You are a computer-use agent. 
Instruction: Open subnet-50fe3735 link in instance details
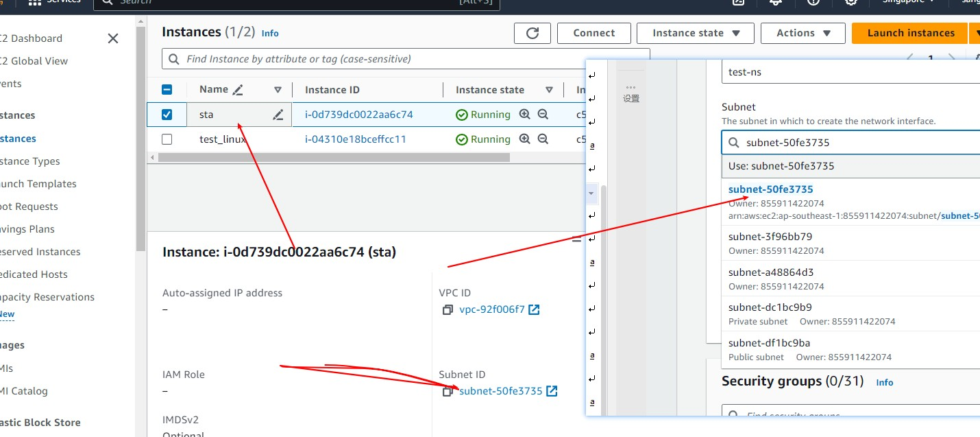point(501,391)
